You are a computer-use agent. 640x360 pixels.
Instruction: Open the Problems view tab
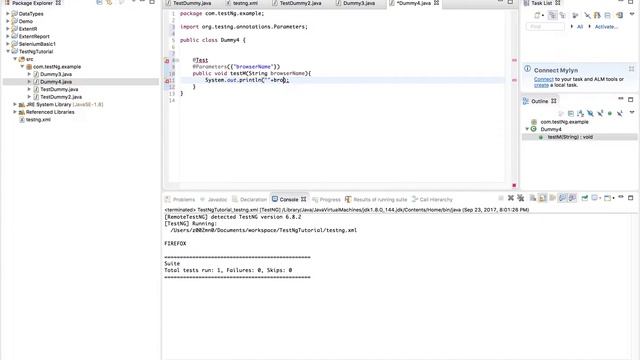[180, 200]
